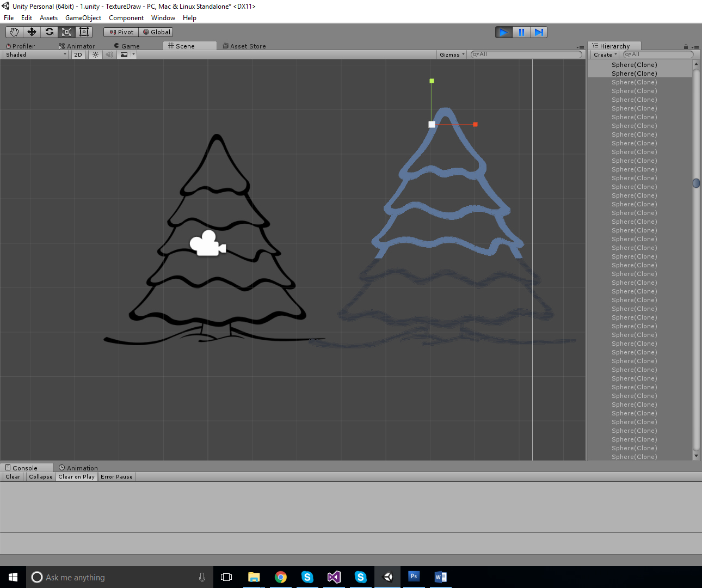Select the Scale tool
702x588 pixels.
[66, 32]
